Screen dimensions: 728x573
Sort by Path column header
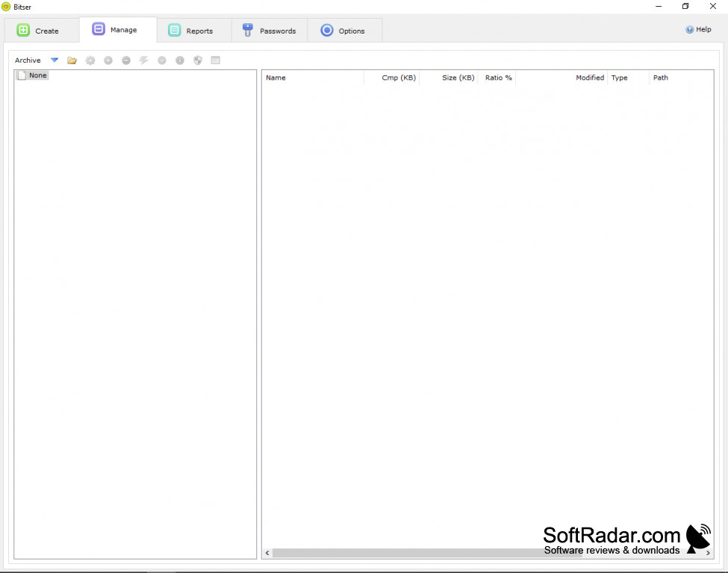click(681, 78)
